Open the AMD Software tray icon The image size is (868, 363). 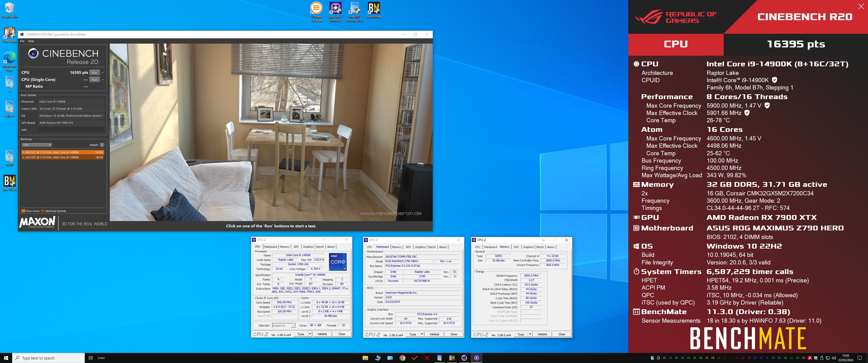[809, 358]
